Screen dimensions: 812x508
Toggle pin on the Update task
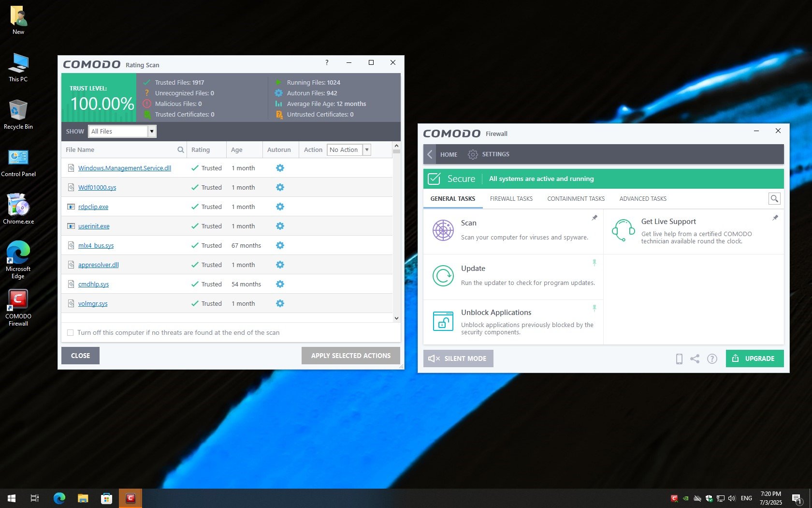(594, 263)
